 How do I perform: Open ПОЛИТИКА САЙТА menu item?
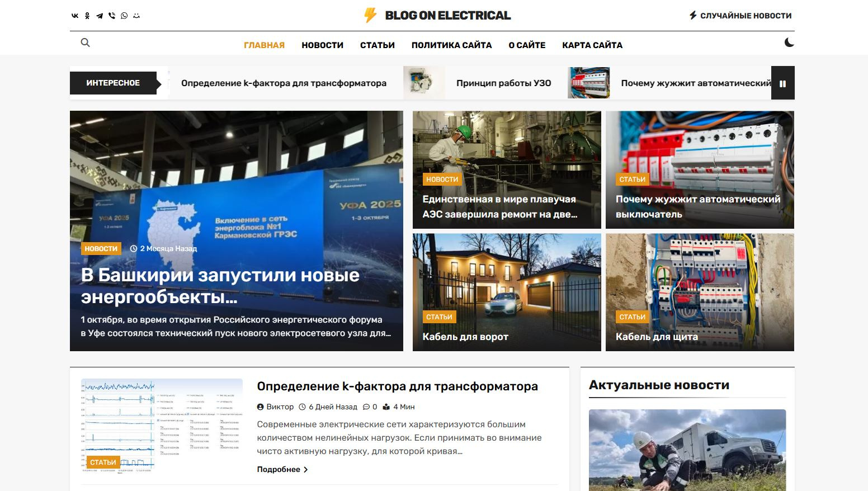click(451, 45)
